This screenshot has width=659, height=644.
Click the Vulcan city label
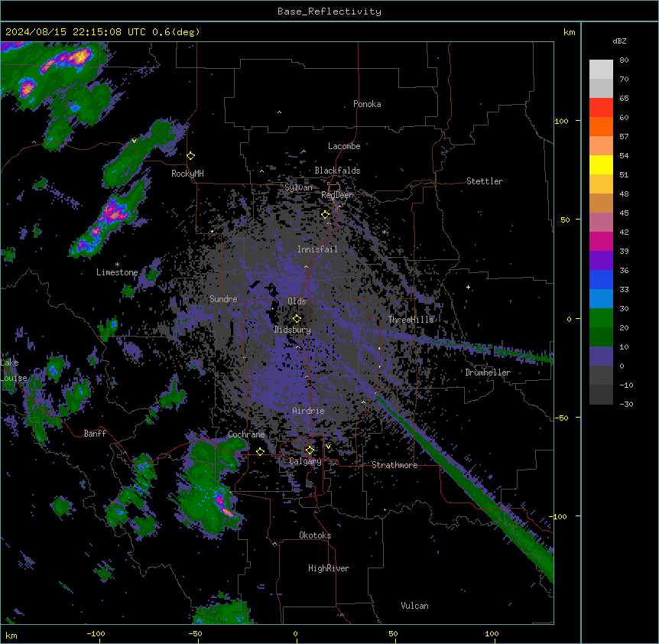(x=414, y=606)
